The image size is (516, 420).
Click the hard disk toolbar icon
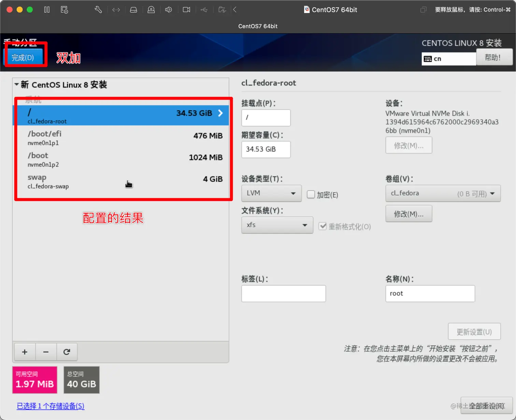pyautogui.click(x=133, y=10)
